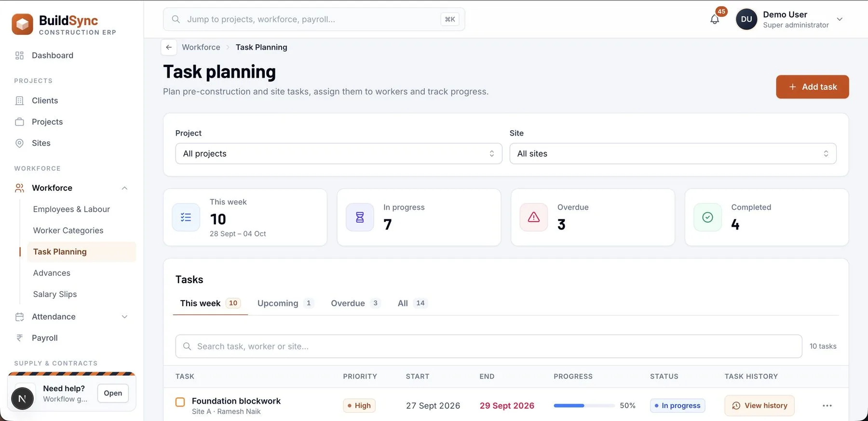Image resolution: width=868 pixels, height=421 pixels.
Task: Collapse the Workforce sidebar section
Action: [124, 188]
